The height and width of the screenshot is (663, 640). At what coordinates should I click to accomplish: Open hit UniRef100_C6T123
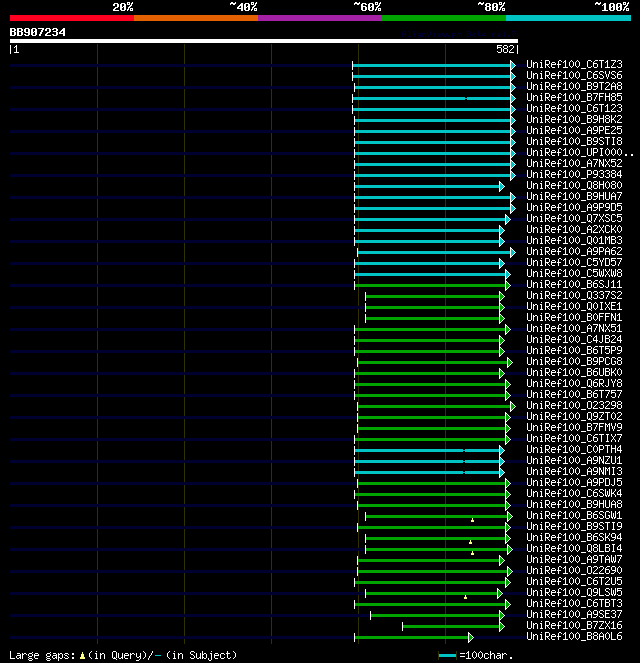(574, 108)
